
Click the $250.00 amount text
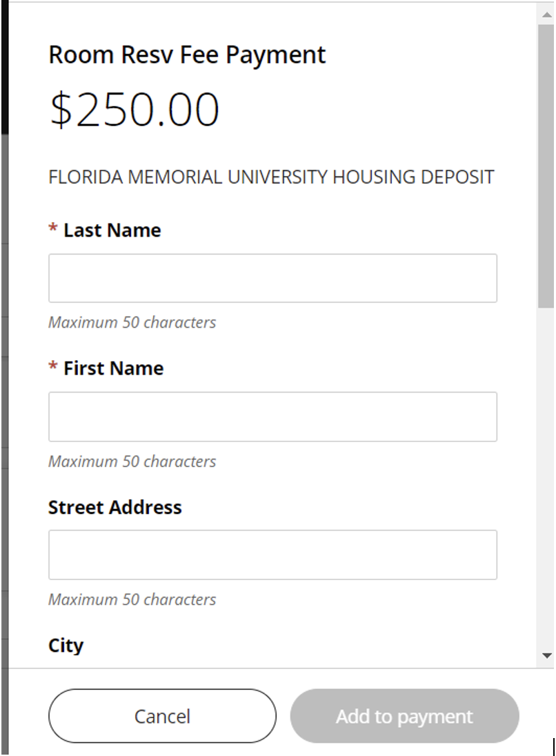click(x=135, y=110)
